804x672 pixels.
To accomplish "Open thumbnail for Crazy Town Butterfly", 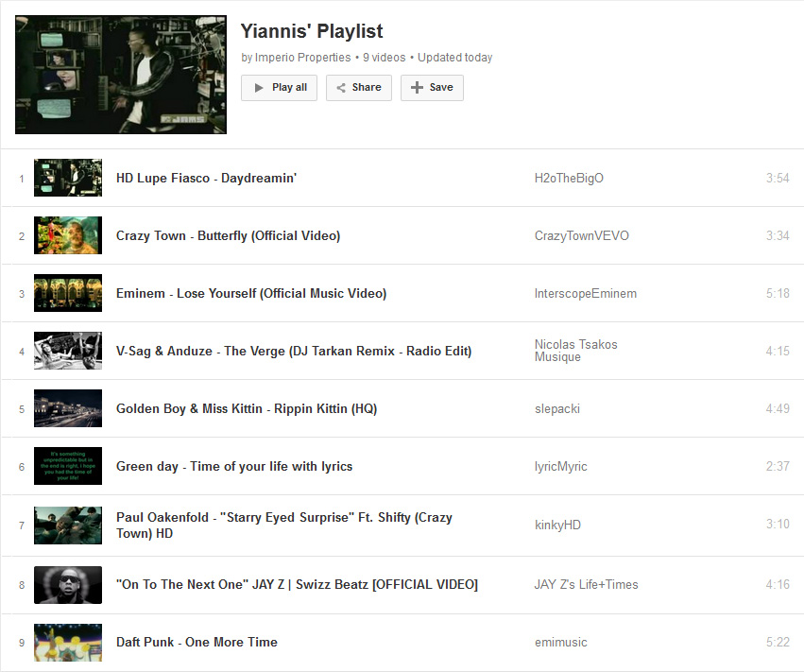I will pyautogui.click(x=68, y=235).
